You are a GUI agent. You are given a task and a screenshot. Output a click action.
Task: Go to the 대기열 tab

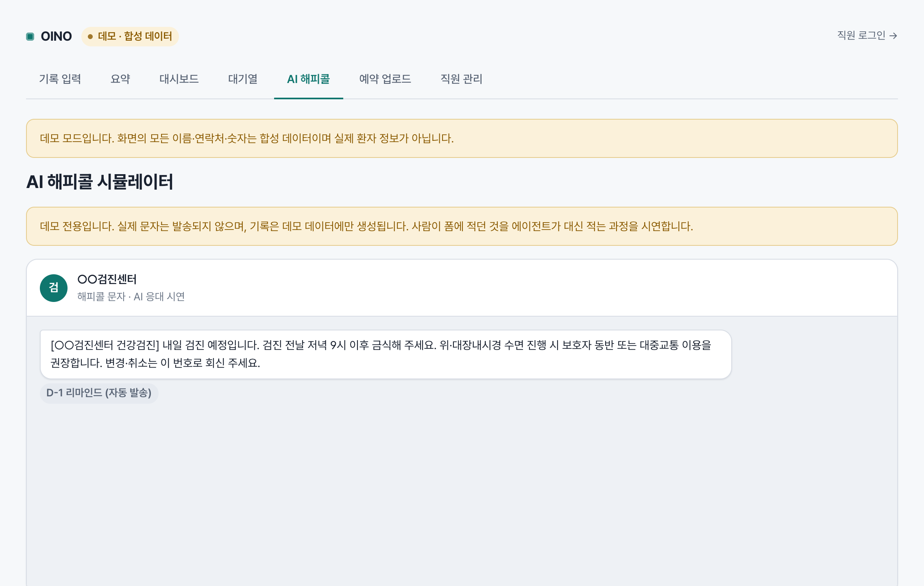243,79
